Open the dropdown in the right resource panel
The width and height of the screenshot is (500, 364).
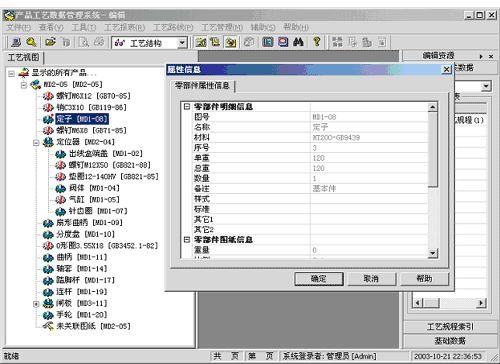pyautogui.click(x=486, y=86)
